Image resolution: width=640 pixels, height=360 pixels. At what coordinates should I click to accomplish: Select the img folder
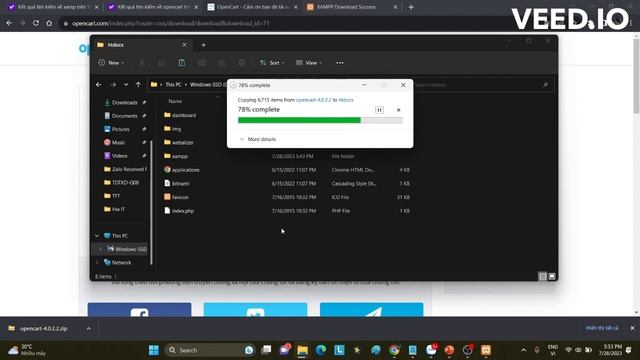pyautogui.click(x=172, y=129)
